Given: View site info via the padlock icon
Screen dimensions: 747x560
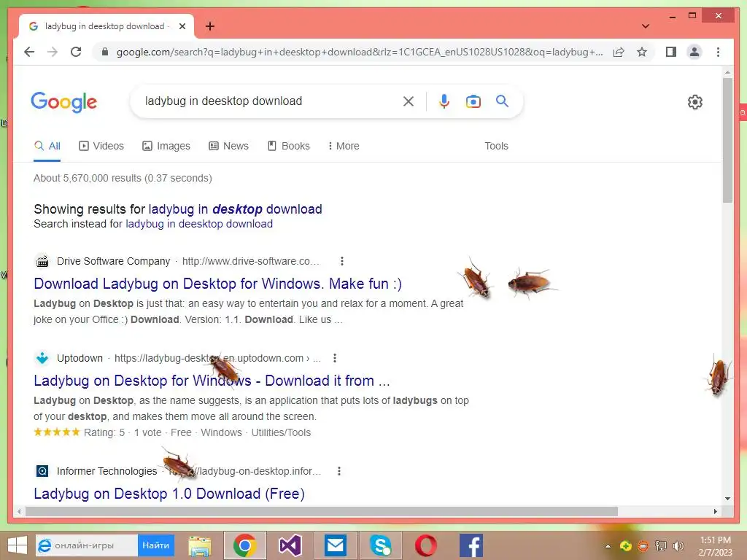Looking at the screenshot, I should coord(105,52).
